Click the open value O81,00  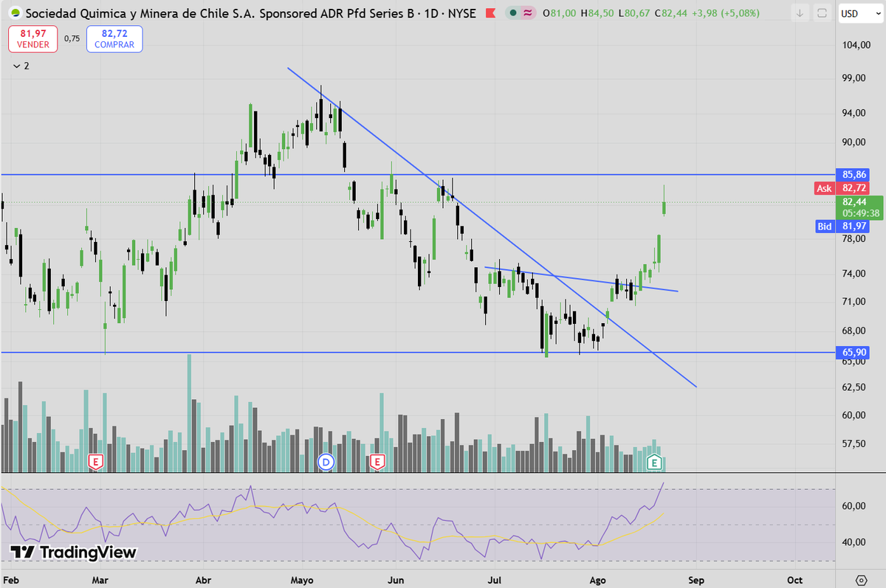coord(559,13)
